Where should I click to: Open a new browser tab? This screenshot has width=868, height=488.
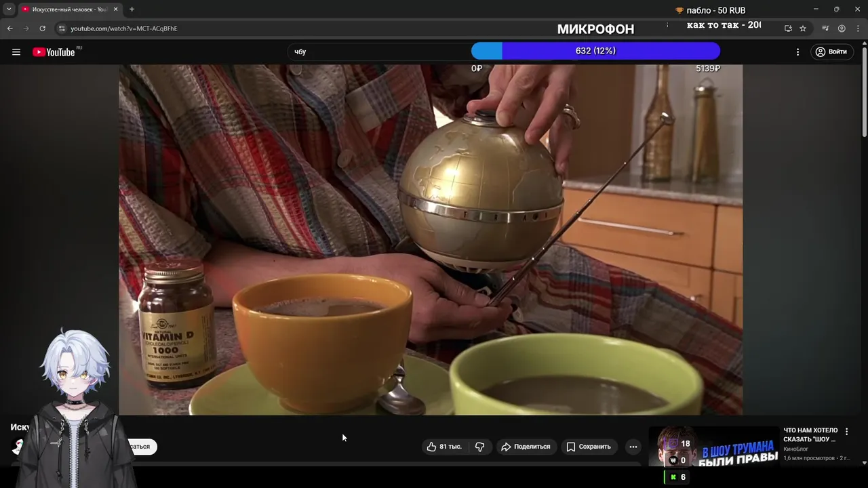click(132, 9)
